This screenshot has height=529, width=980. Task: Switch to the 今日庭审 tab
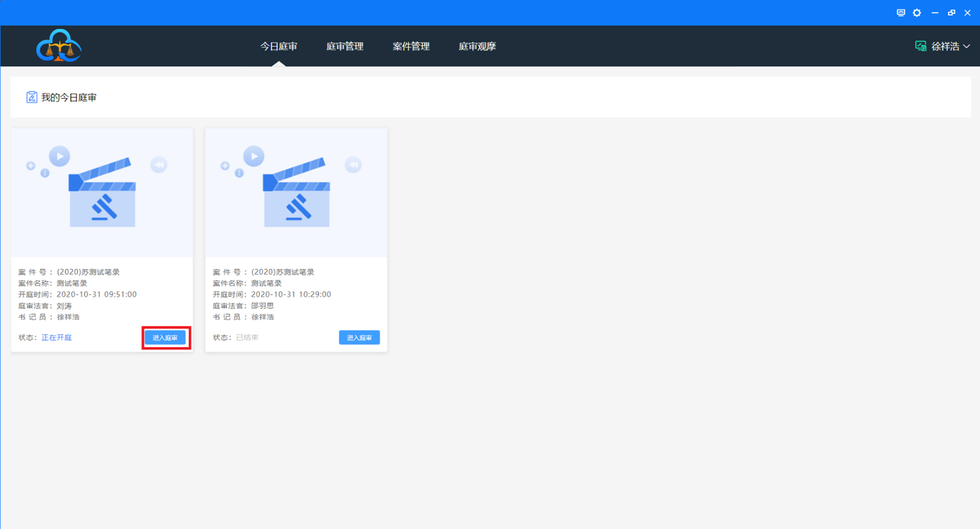[278, 47]
